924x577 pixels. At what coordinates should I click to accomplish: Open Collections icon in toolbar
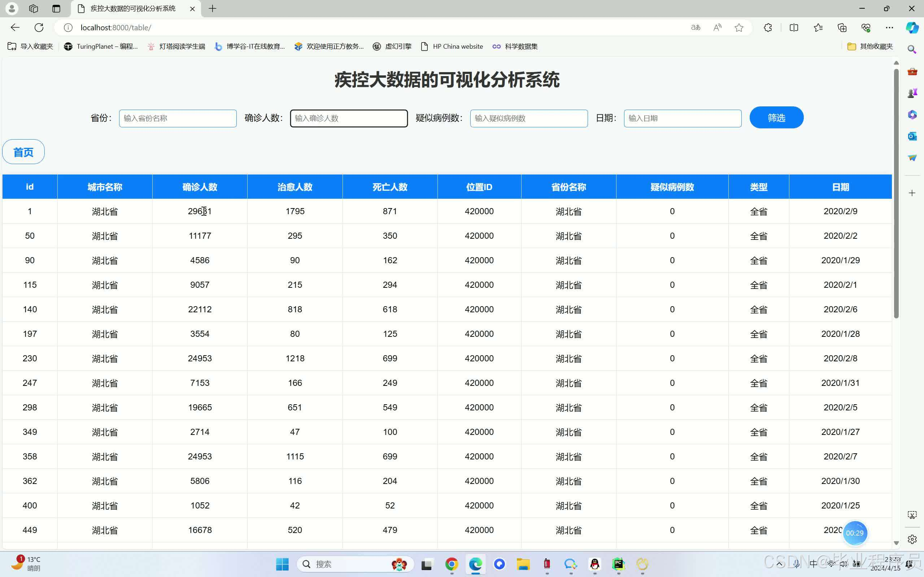click(842, 27)
